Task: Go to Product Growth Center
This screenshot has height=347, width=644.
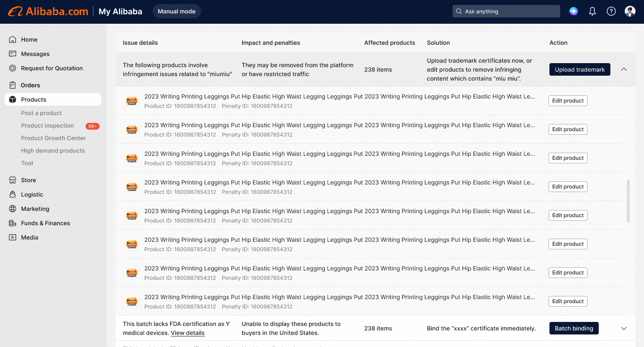Action: click(x=53, y=138)
